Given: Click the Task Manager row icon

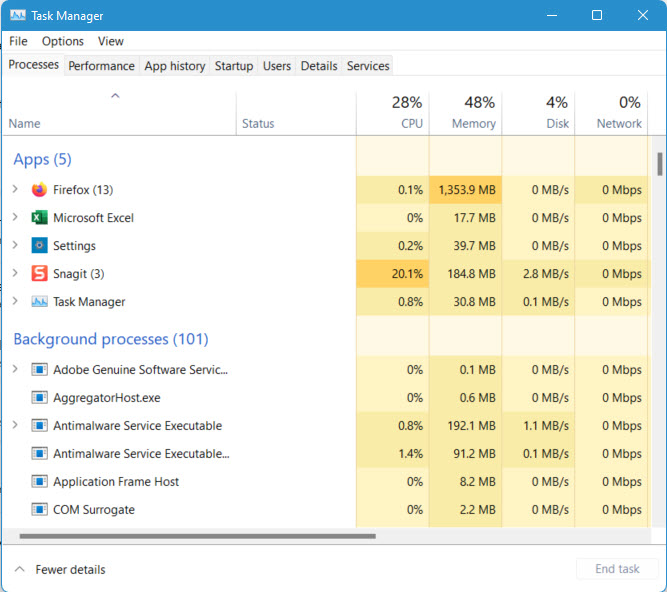Looking at the screenshot, I should [x=40, y=302].
